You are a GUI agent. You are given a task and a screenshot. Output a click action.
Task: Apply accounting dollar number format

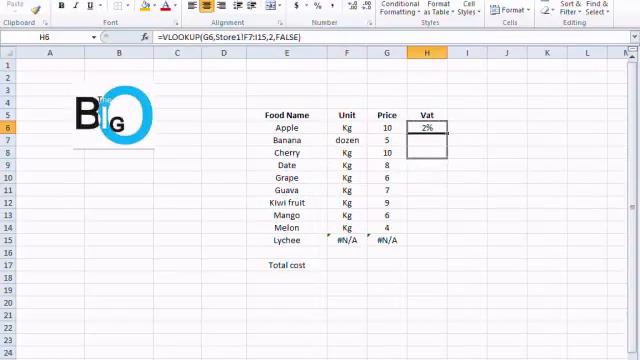[297, 5]
